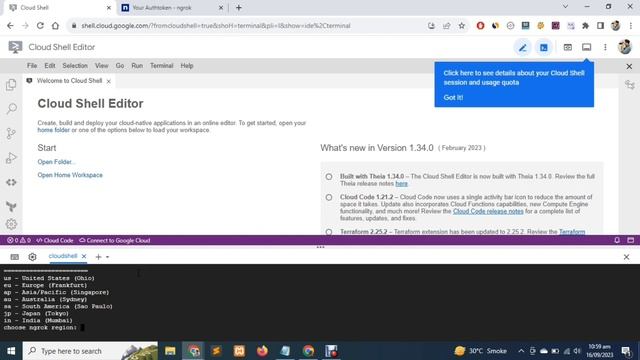640x360 pixels.
Task: Reload the page in the browser
Action: [40, 26]
